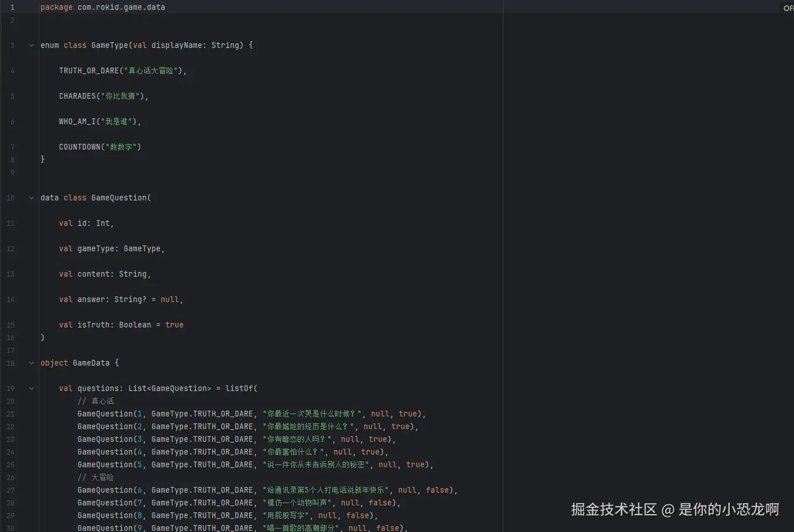
Task: Click the TRUTH_OR_DARE enum entry with 真心话大冒险
Action: [x=123, y=70]
